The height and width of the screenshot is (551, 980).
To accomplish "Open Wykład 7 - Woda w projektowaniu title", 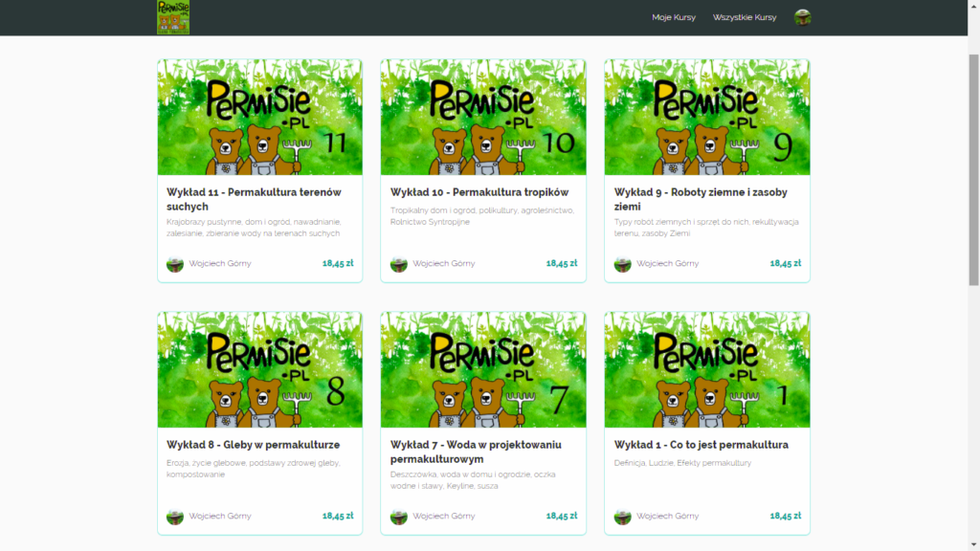I will coord(476,452).
